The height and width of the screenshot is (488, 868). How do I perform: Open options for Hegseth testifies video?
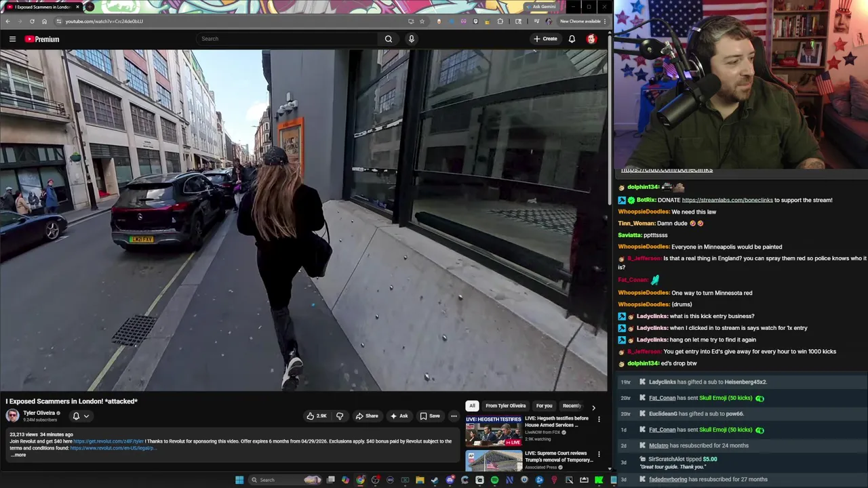tap(599, 420)
